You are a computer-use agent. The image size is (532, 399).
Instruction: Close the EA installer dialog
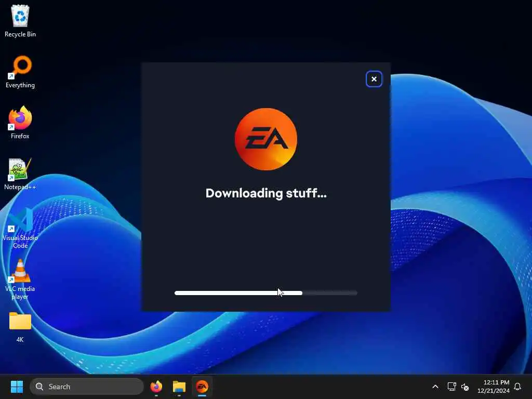pyautogui.click(x=374, y=79)
